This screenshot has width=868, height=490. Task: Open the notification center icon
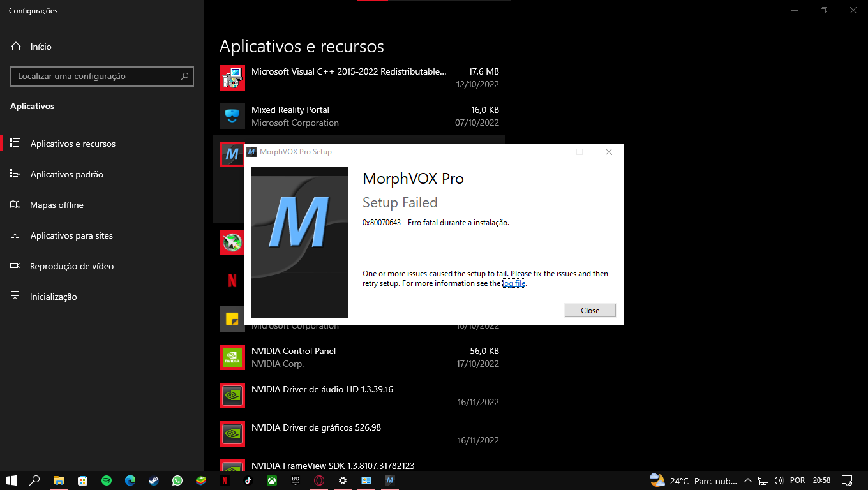[847, 480]
